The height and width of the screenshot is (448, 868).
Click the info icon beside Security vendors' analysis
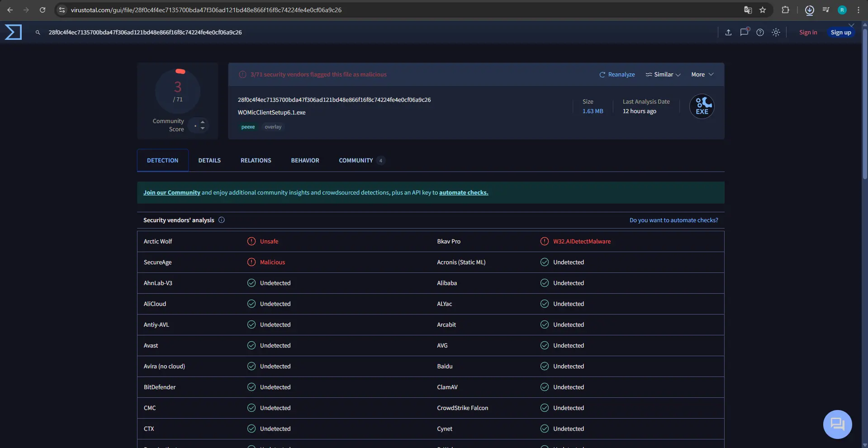tap(222, 220)
